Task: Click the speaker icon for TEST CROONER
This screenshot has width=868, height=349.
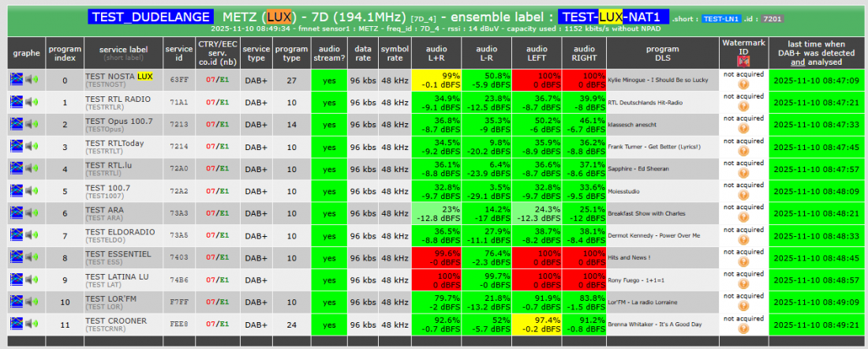Action: pyautogui.click(x=33, y=324)
